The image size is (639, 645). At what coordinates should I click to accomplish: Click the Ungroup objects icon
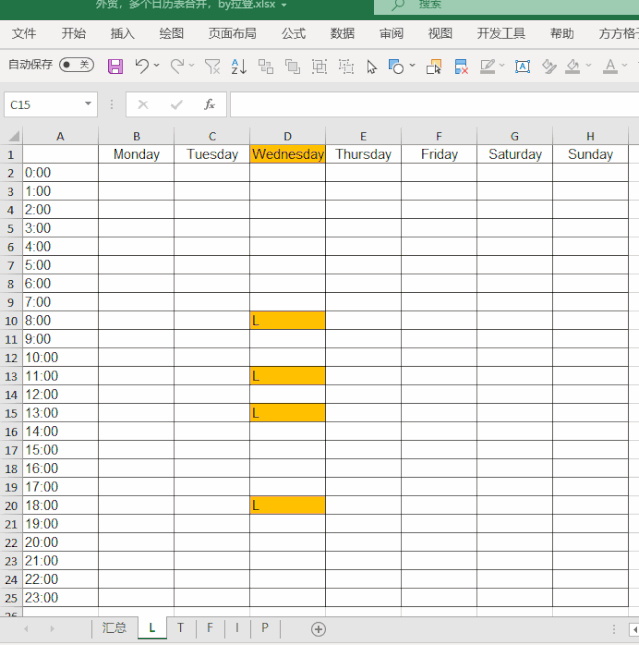[x=346, y=66]
